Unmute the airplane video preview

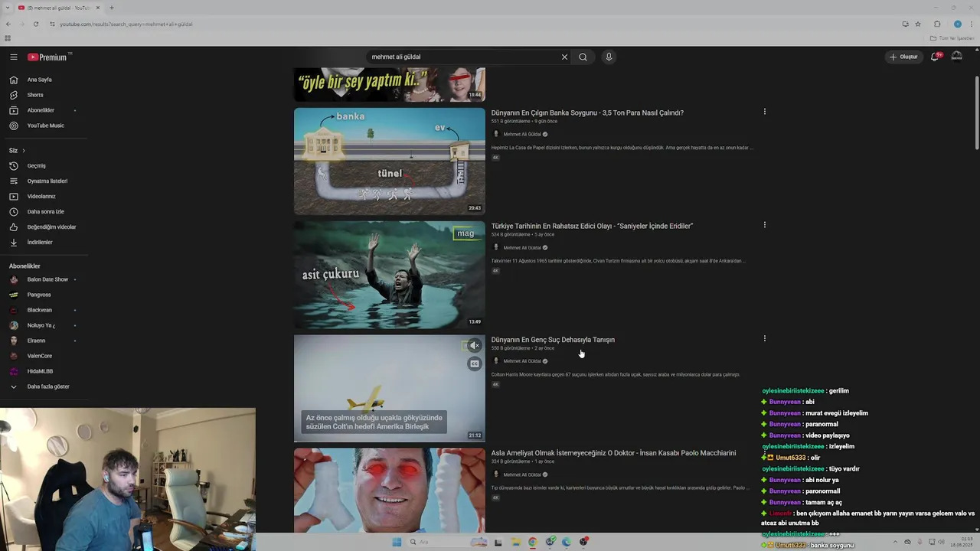coord(474,346)
